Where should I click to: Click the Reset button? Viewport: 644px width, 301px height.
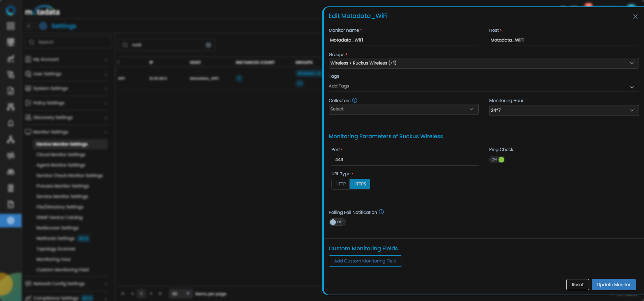click(x=578, y=285)
